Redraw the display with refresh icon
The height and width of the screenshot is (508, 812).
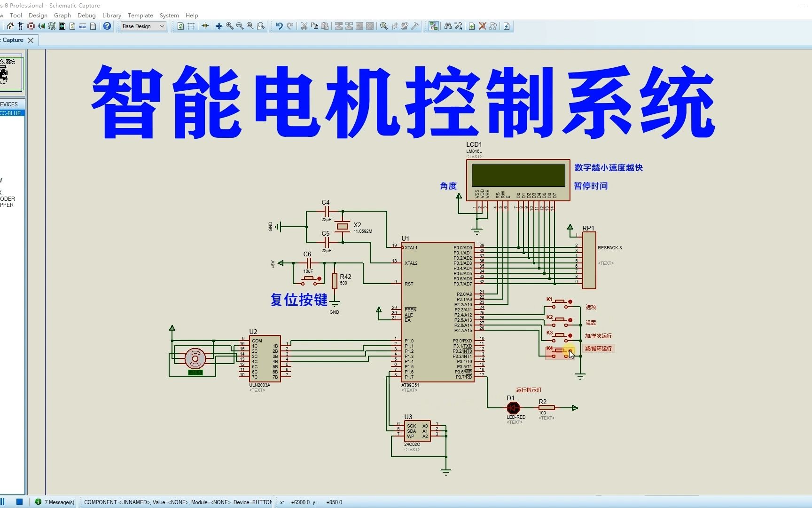pyautogui.click(x=180, y=26)
